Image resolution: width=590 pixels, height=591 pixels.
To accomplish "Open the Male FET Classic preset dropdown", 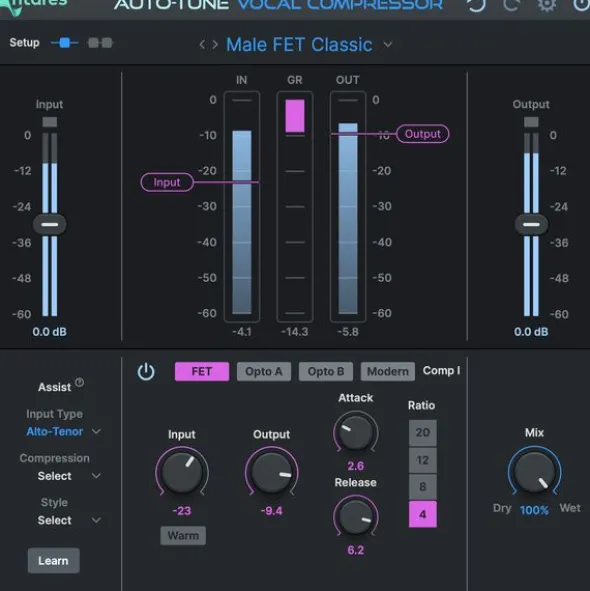I will coord(388,45).
